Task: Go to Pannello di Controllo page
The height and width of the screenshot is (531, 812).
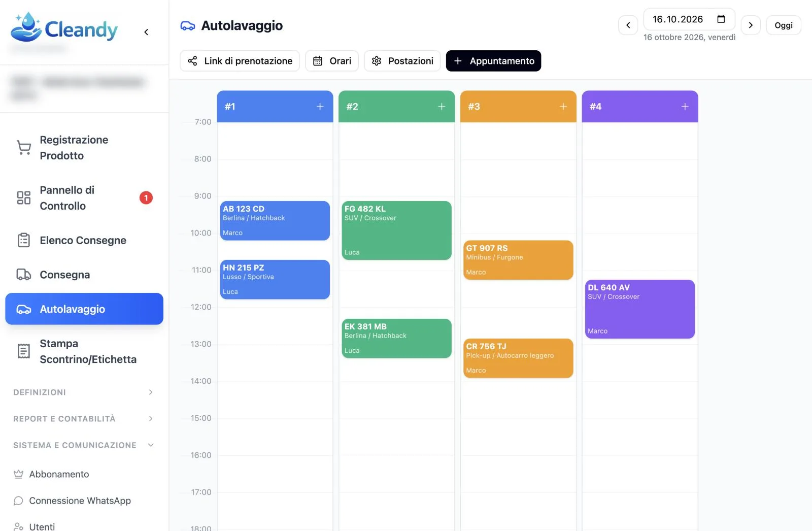Action: pyautogui.click(x=84, y=198)
